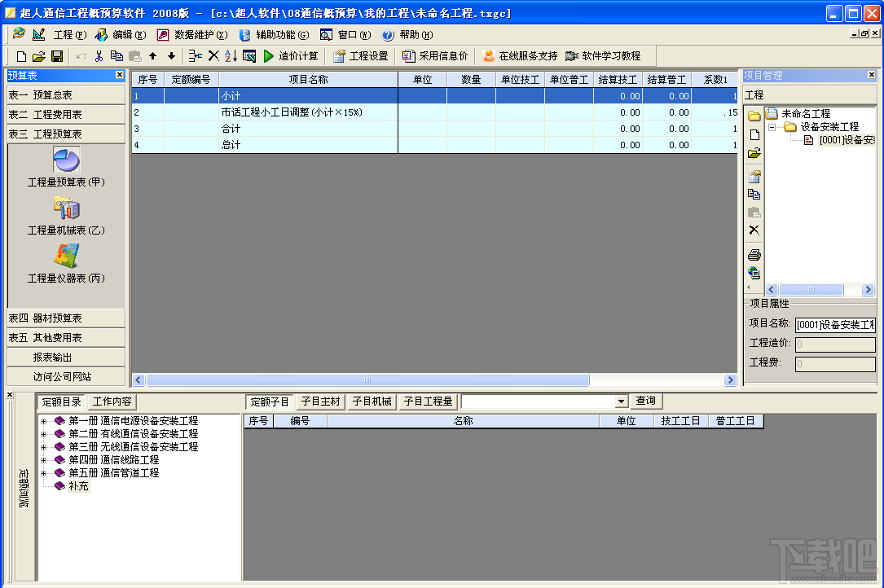Viewport: 884px width, 588px height.
Task: Click the globe icon in the menu bar
Action: coord(20,34)
